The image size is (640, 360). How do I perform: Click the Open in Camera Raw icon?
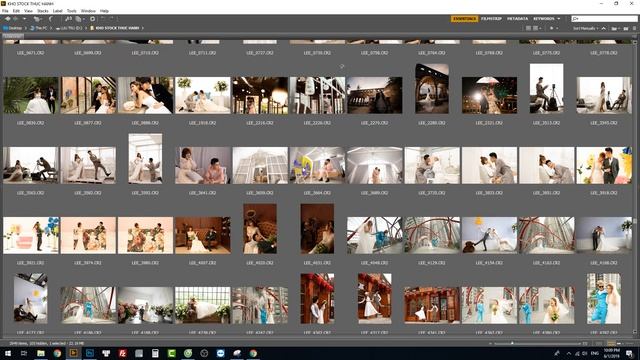[93, 19]
